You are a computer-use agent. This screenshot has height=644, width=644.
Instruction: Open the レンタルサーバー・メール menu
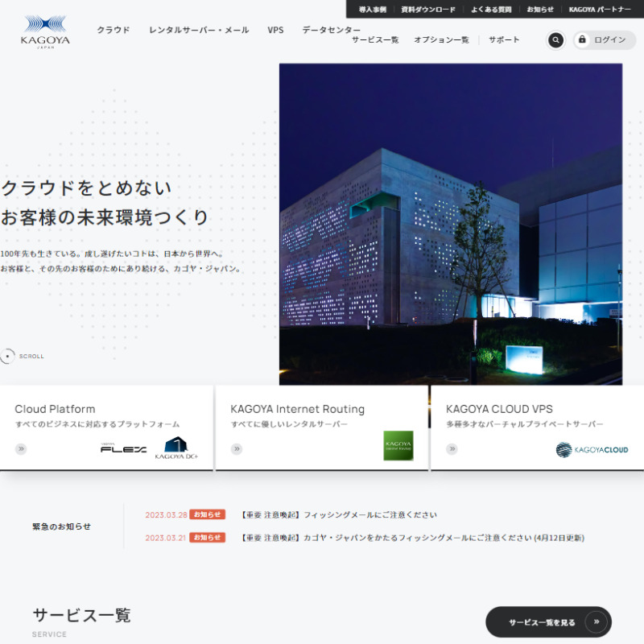(199, 30)
